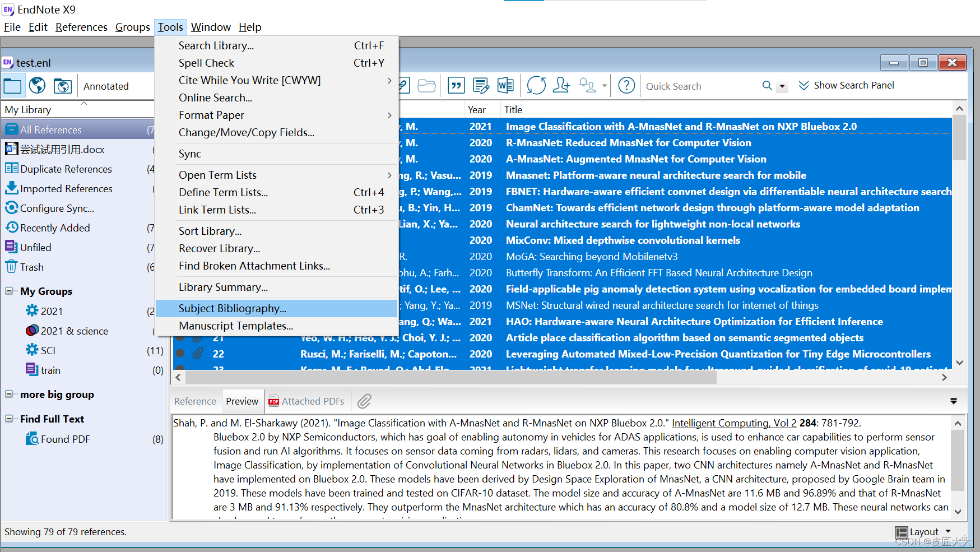Viewport: 980px width, 552px height.
Task: Click the Sync Library circular arrows icon
Action: tap(536, 86)
